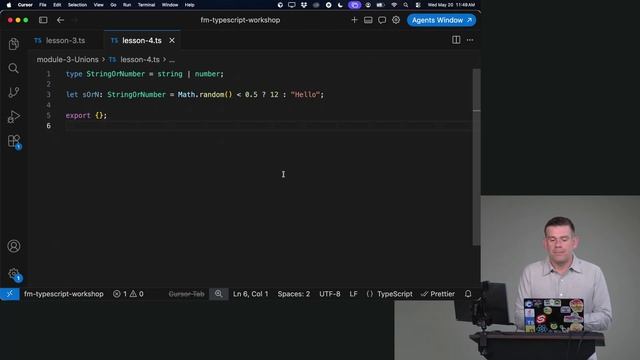The image size is (640, 360).
Task: Open Control Center in menu bar
Action: click(418, 5)
